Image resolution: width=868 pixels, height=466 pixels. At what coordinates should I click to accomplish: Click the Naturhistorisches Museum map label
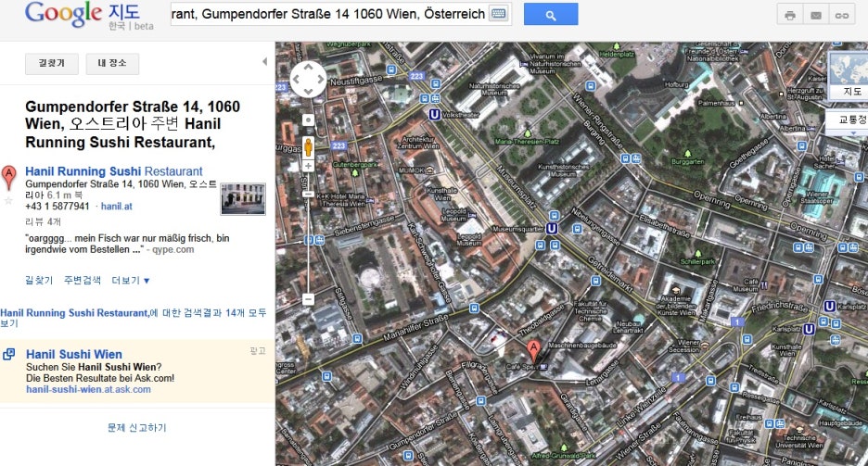coord(493,90)
